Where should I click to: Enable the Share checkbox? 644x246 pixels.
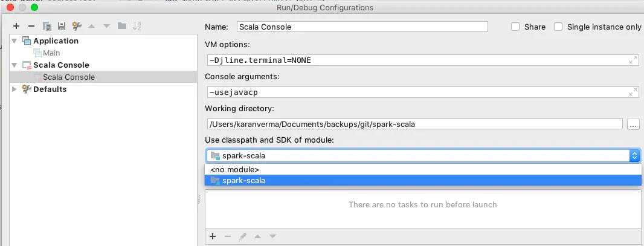click(515, 27)
